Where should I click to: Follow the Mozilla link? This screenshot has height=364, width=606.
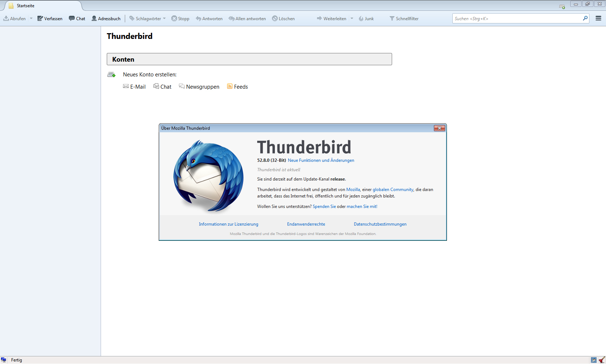click(353, 190)
